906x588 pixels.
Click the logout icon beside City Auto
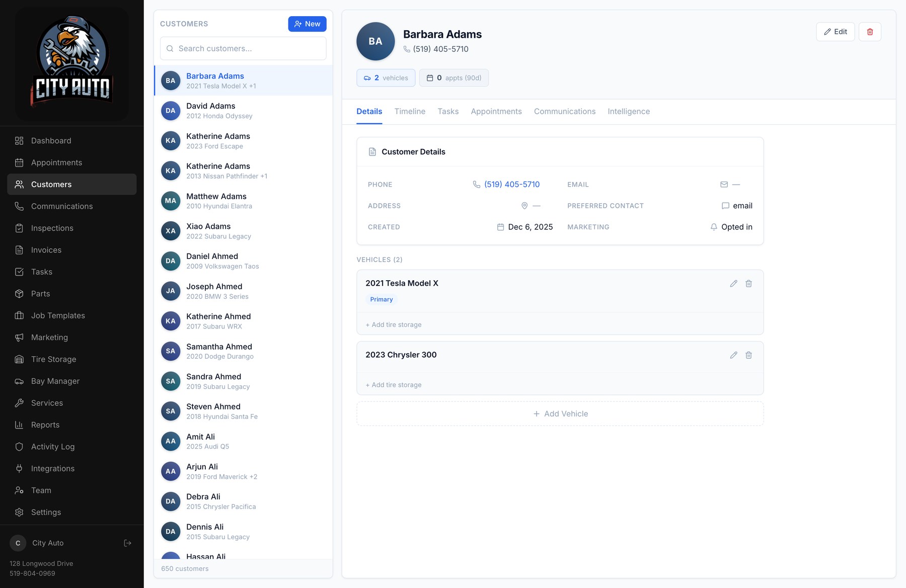tap(127, 543)
